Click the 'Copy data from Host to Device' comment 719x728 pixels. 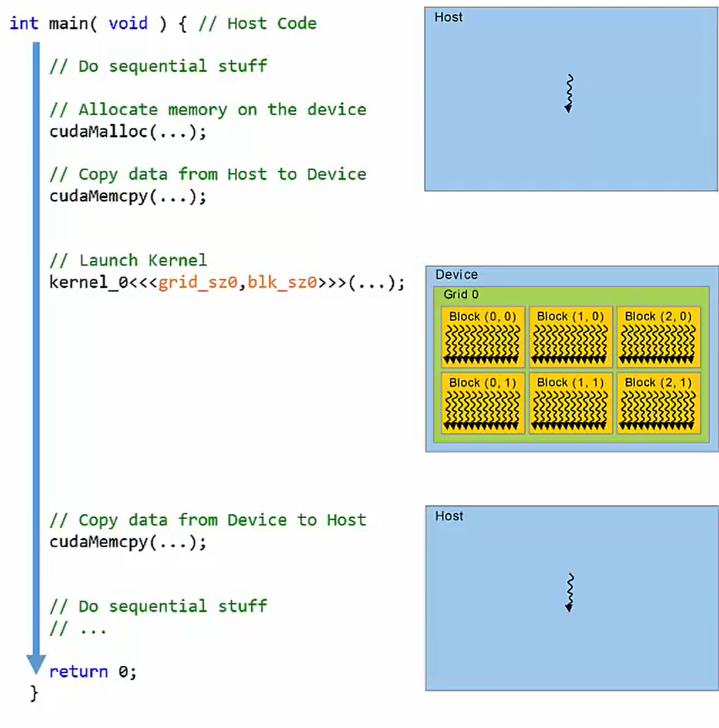[x=208, y=174]
